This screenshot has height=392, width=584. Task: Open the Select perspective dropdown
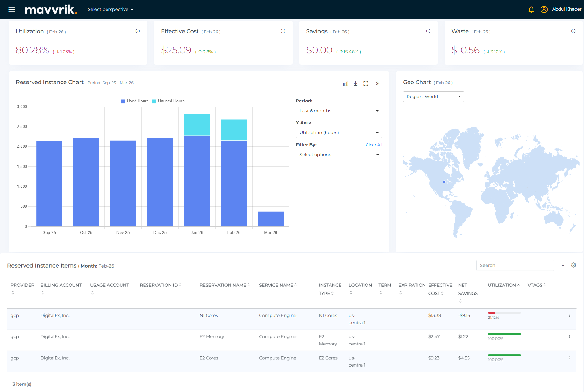coord(110,10)
